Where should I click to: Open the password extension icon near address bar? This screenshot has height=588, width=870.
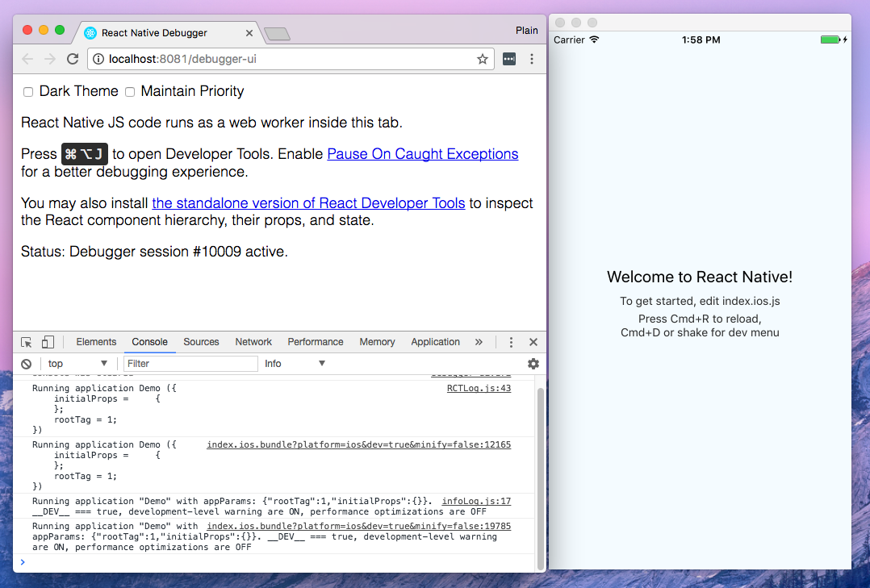(508, 59)
